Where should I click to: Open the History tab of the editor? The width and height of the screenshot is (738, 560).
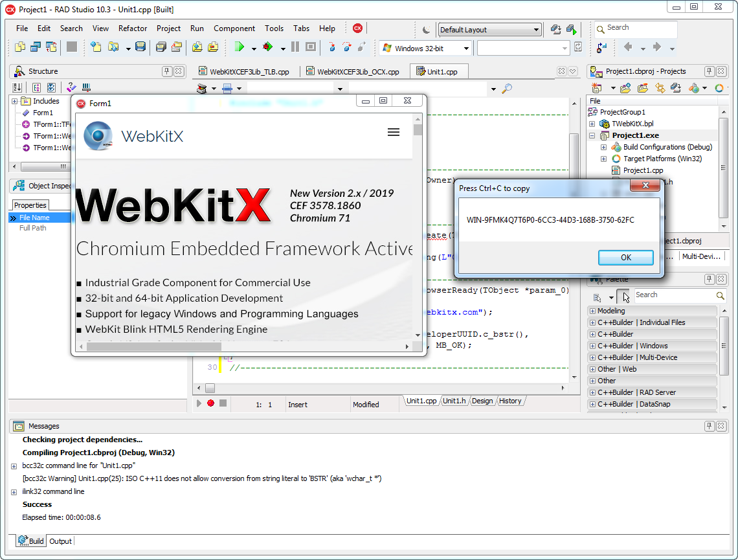(510, 401)
